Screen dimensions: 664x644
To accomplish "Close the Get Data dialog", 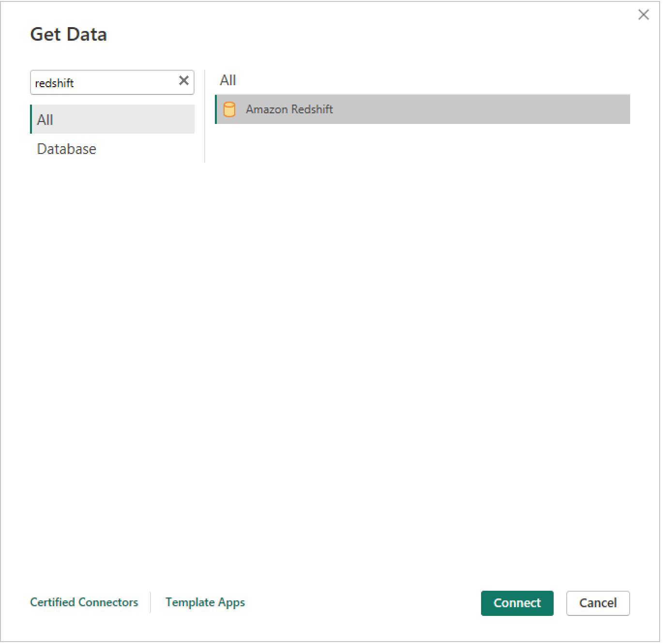I will coord(644,15).
